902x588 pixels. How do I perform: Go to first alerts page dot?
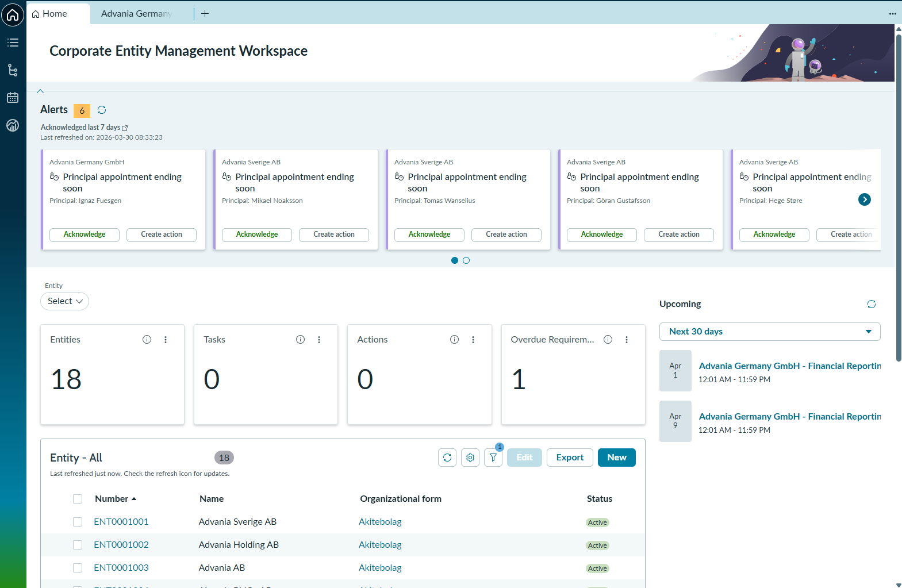(455, 260)
